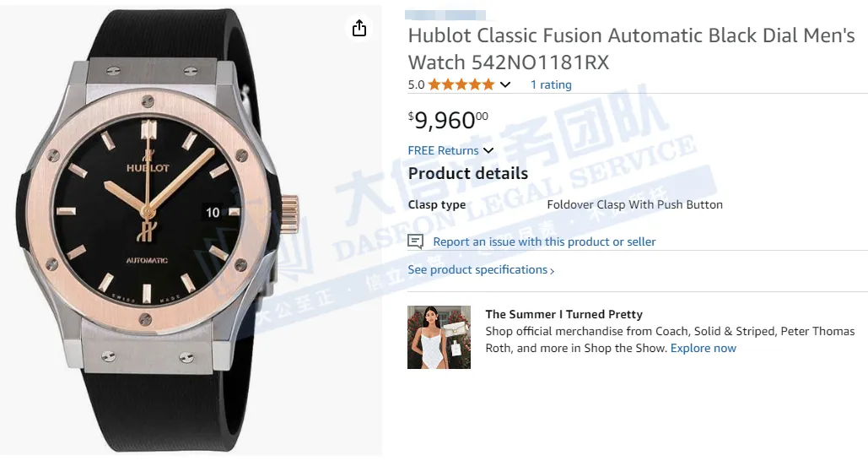
Task: Click the Clasp type label
Action: coord(437,204)
